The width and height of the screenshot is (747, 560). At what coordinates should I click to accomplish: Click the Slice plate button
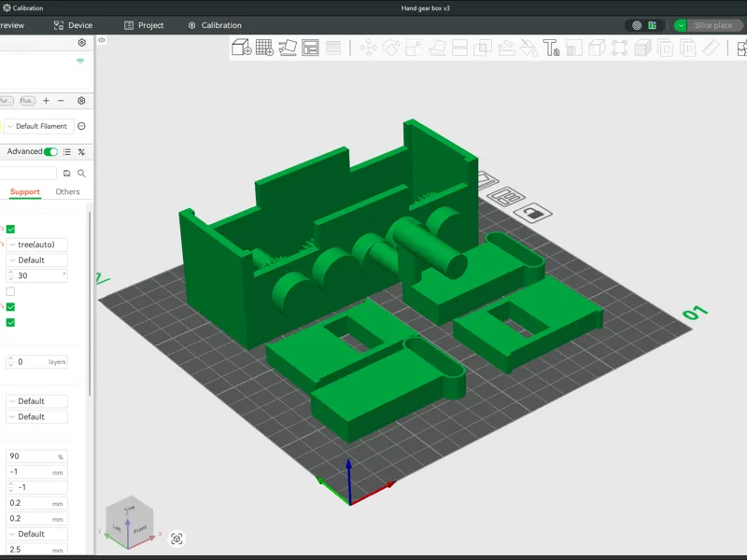(713, 26)
